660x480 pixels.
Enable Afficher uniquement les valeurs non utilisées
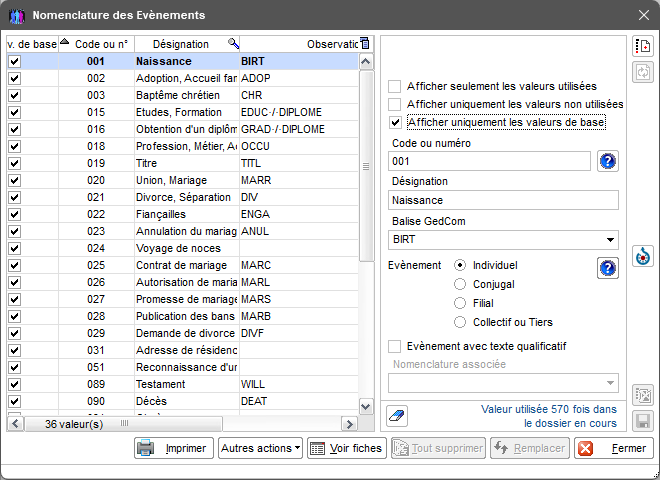pyautogui.click(x=394, y=104)
